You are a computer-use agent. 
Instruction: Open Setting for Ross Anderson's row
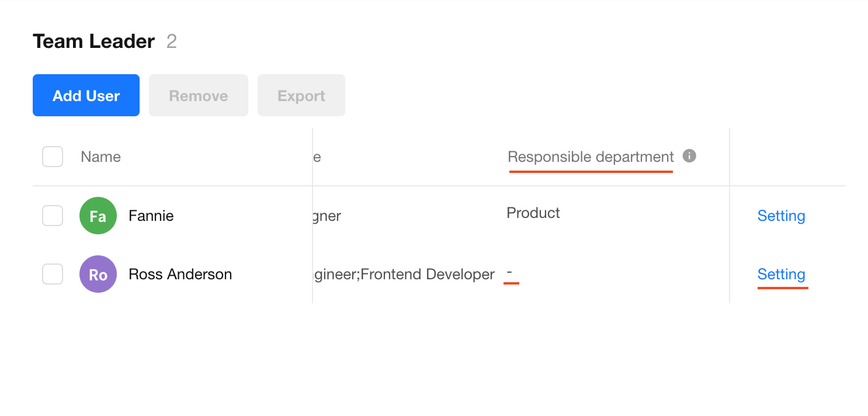pos(782,274)
